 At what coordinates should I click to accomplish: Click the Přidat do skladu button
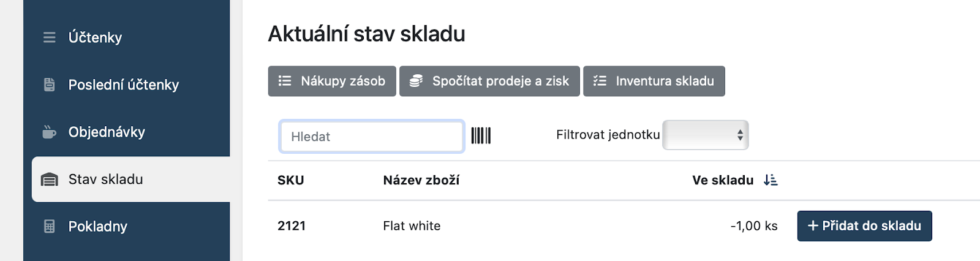click(x=864, y=226)
